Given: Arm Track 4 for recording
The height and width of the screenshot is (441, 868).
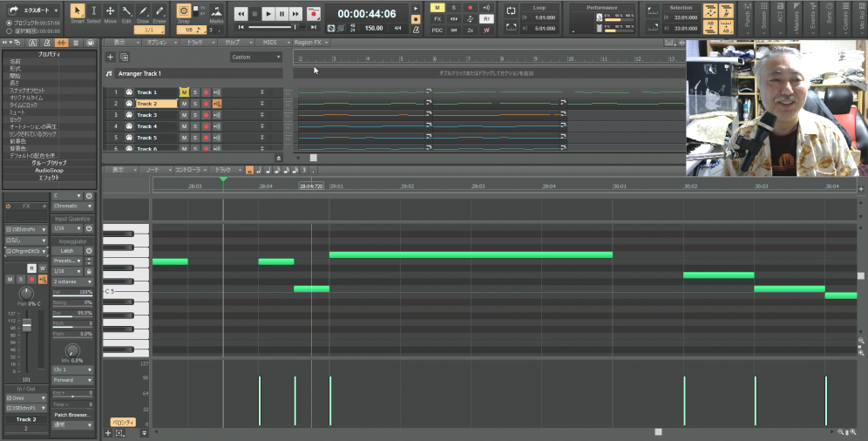Looking at the screenshot, I should [x=207, y=126].
